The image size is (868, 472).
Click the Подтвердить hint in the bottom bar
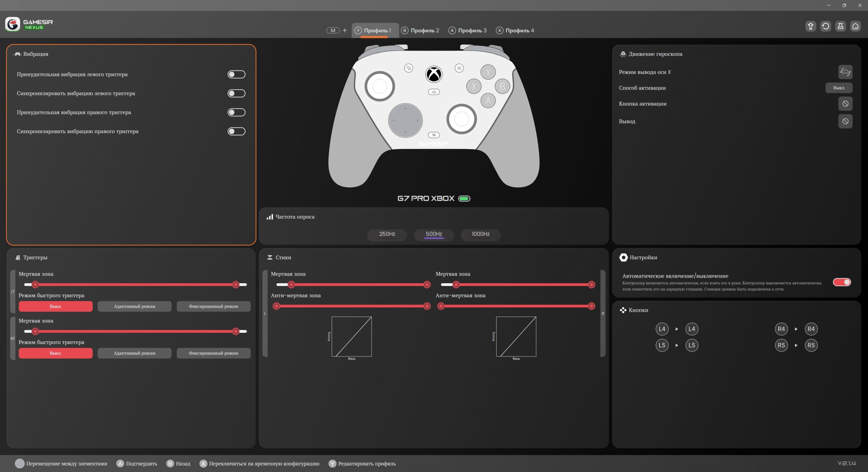point(137,464)
